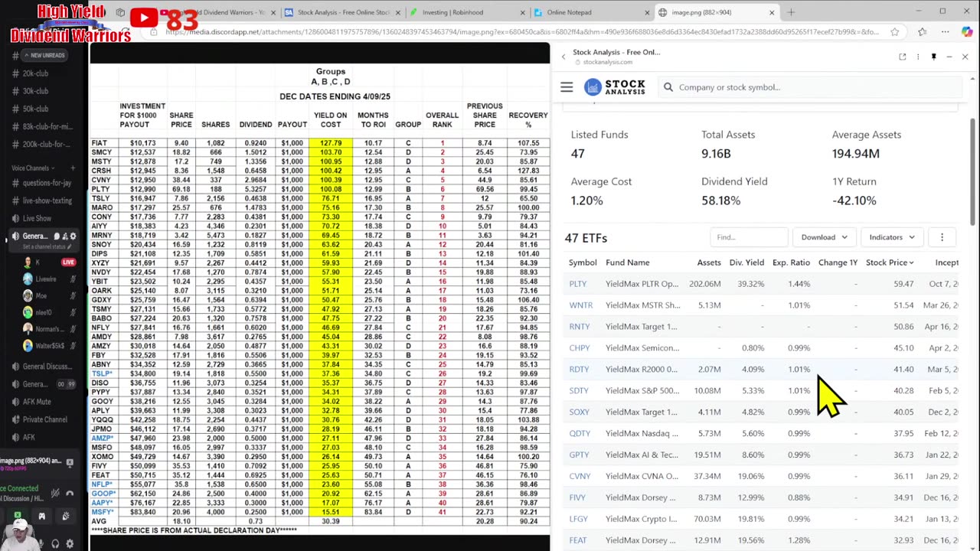This screenshot has width=980, height=551.
Task: Open LFGY ticker link
Action: 579,519
